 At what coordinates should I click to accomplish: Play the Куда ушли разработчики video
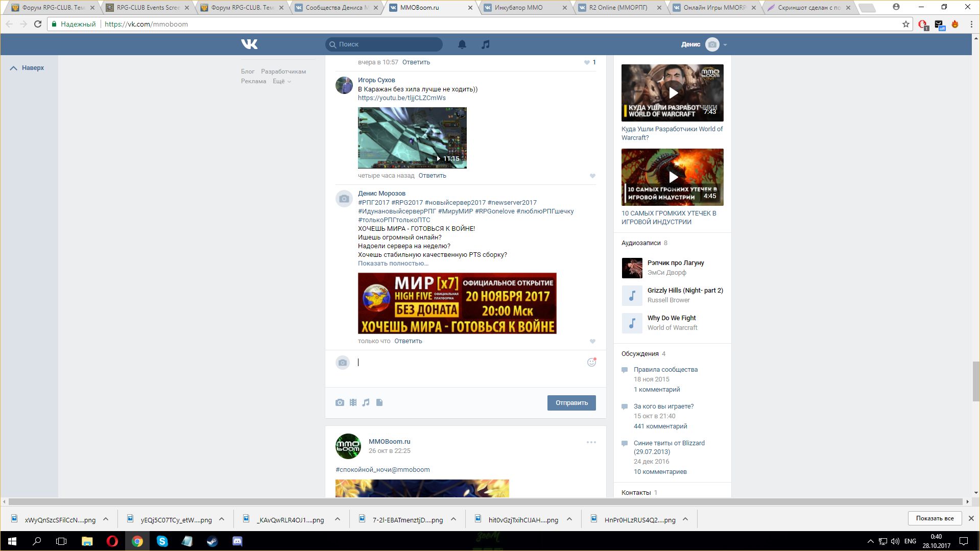tap(673, 93)
